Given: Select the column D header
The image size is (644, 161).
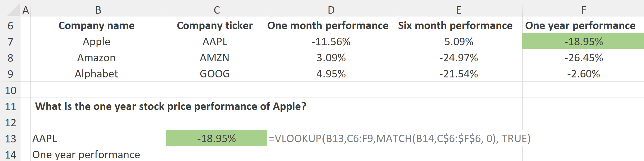Looking at the screenshot, I should tap(331, 10).
